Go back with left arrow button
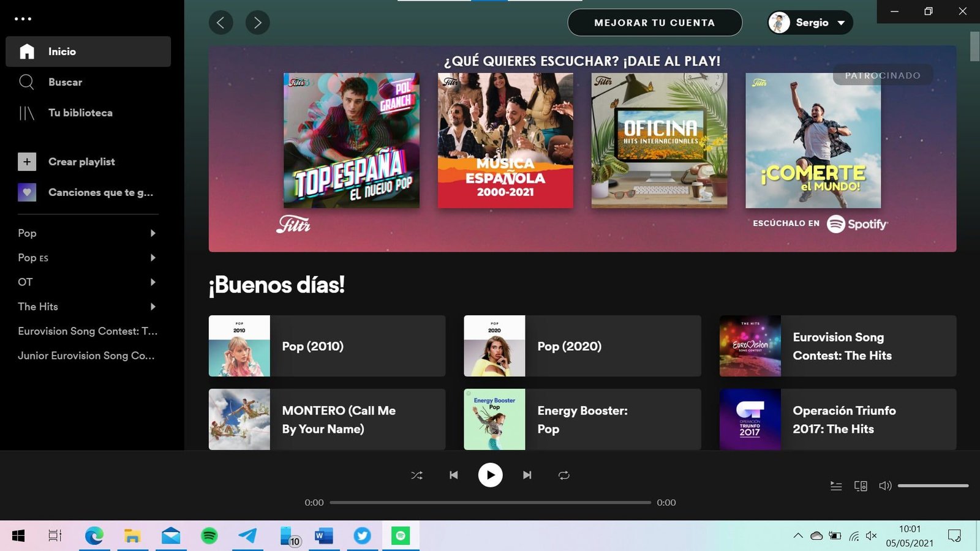Screen dimensions: 980x551 221,23
